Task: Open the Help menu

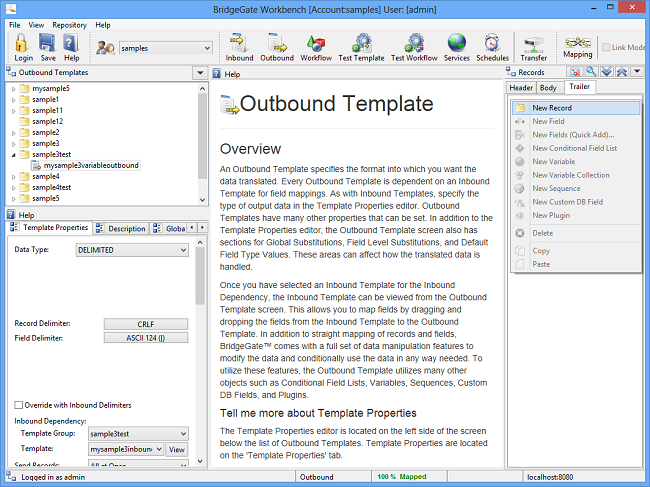Action: point(103,25)
